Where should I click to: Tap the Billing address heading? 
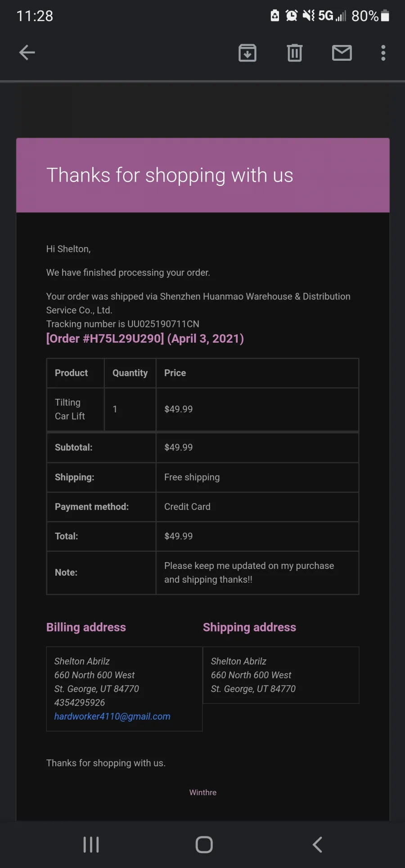pyautogui.click(x=86, y=627)
